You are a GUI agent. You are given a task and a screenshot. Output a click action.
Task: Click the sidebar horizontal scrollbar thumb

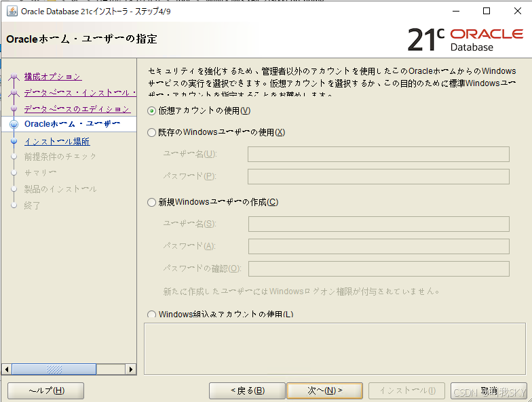[54, 369]
